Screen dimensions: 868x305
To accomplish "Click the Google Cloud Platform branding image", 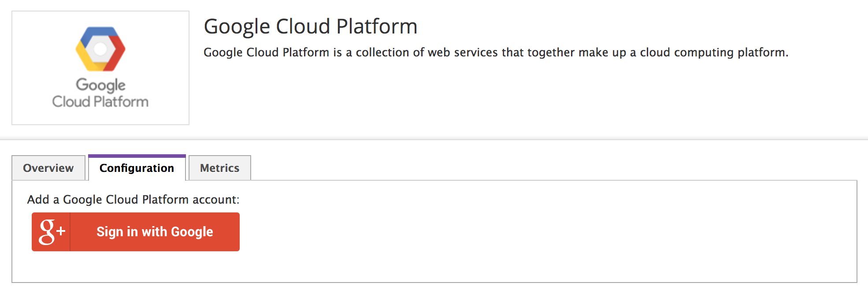I will coord(100,66).
